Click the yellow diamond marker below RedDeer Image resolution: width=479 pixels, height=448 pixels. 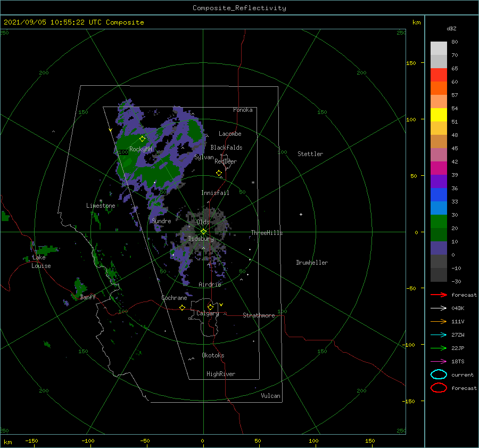tap(219, 173)
